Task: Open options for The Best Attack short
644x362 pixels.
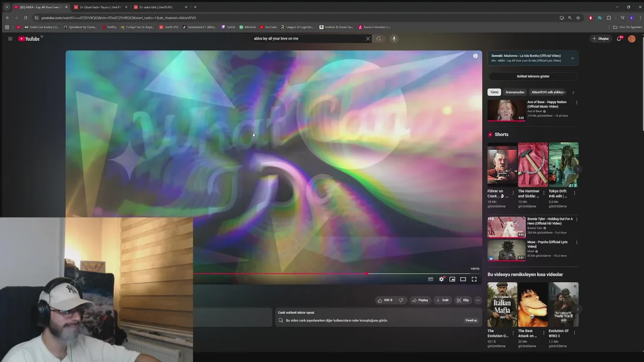Action: click(x=544, y=333)
